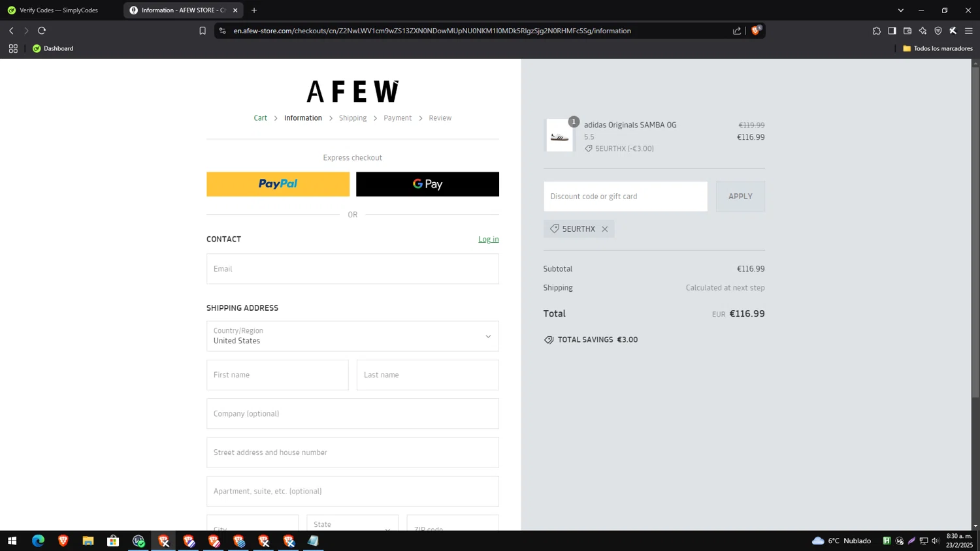Image resolution: width=980 pixels, height=551 pixels.
Task: Open the Brave VPN shield icon
Action: (938, 31)
